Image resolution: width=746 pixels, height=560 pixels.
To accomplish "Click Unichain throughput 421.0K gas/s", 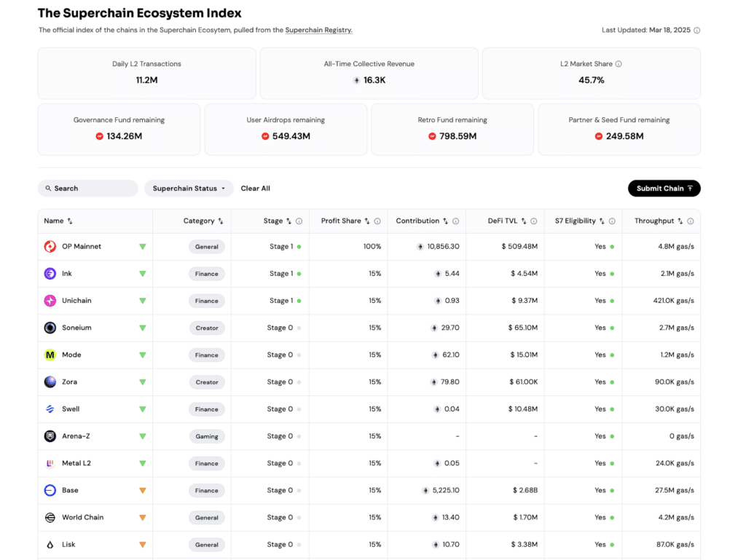I will point(674,301).
